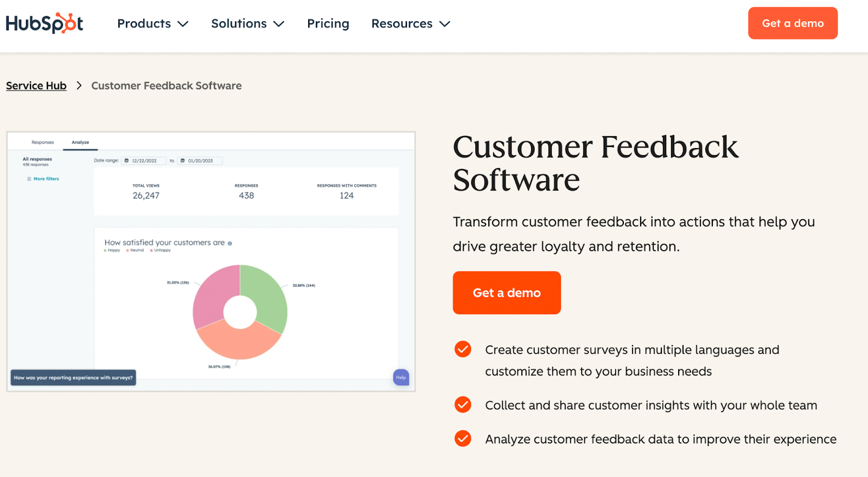868x477 pixels.
Task: Open the Pricing page
Action: click(x=328, y=24)
